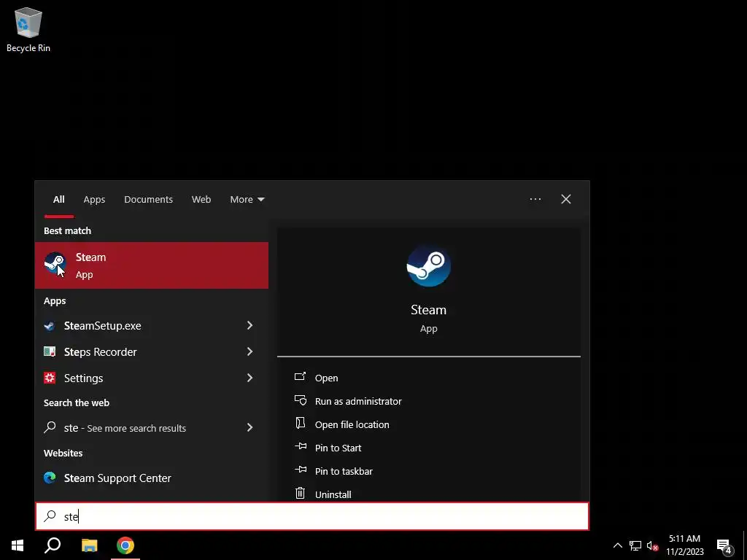The height and width of the screenshot is (560, 747).
Task: Choose 'ste - See more search results'
Action: tap(152, 427)
